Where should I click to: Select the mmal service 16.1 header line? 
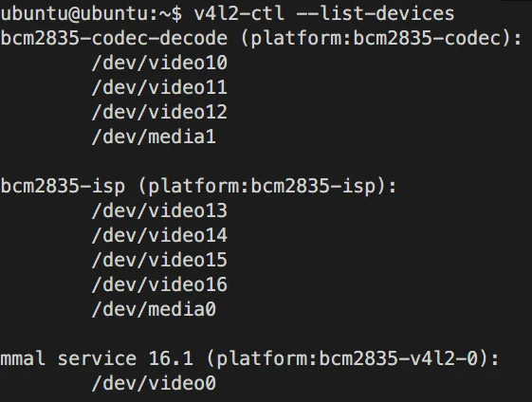click(249, 358)
